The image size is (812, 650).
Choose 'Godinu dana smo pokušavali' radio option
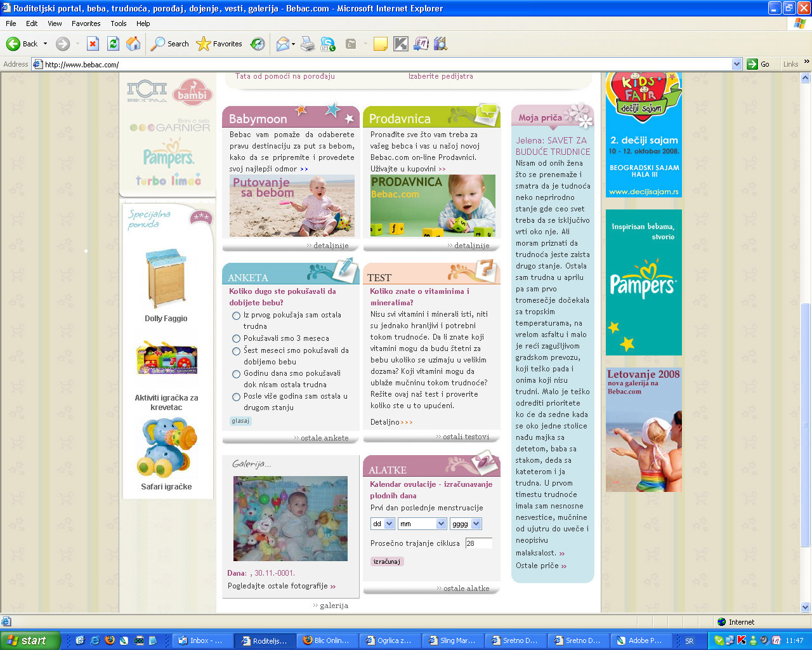point(236,374)
